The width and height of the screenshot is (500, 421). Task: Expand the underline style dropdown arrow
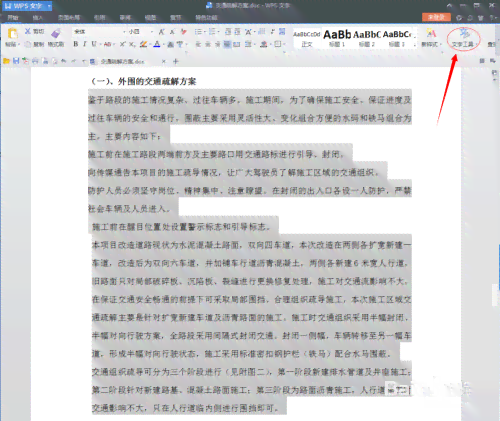99,44
